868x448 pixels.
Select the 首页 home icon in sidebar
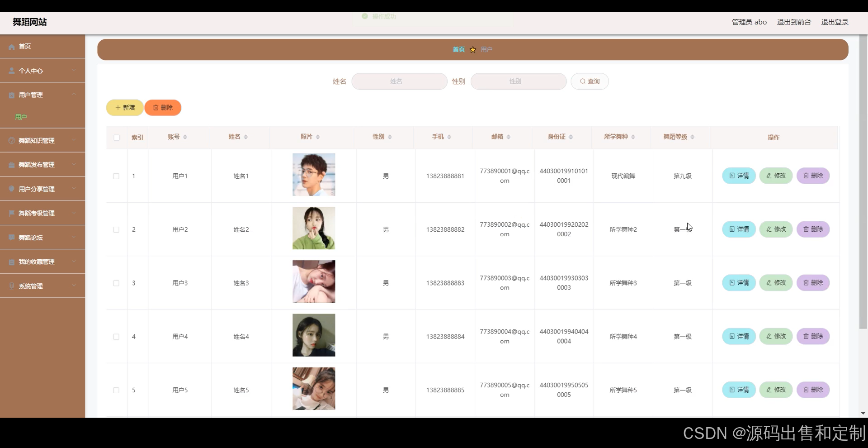tap(11, 46)
